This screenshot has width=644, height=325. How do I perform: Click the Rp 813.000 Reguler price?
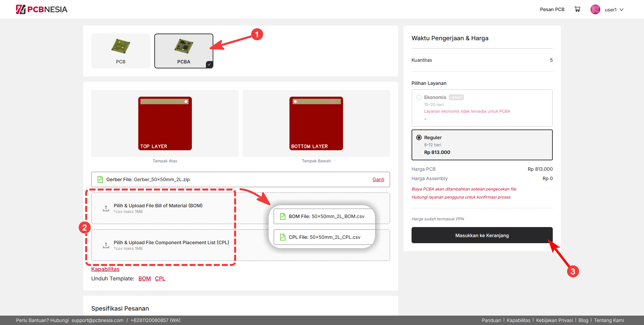[x=437, y=152]
